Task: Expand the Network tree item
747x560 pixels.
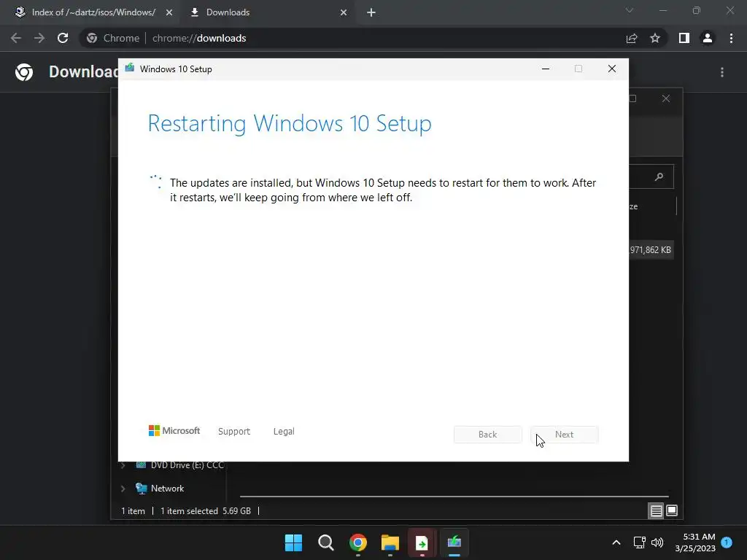Action: point(123,489)
